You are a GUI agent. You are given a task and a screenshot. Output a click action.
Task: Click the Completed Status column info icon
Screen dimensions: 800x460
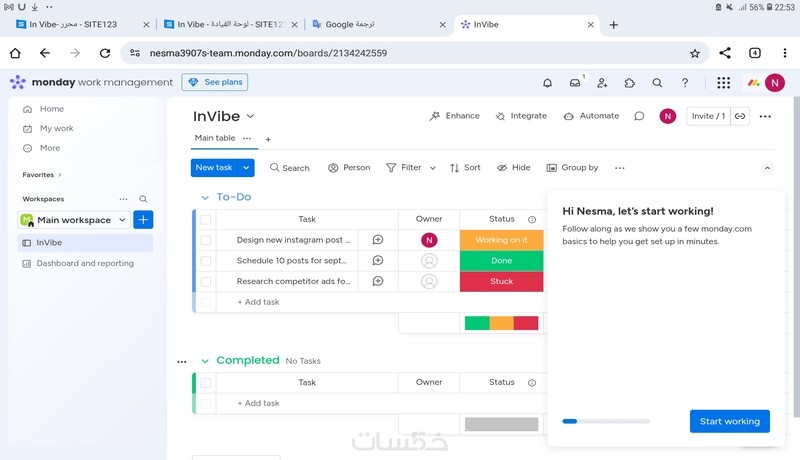(532, 382)
